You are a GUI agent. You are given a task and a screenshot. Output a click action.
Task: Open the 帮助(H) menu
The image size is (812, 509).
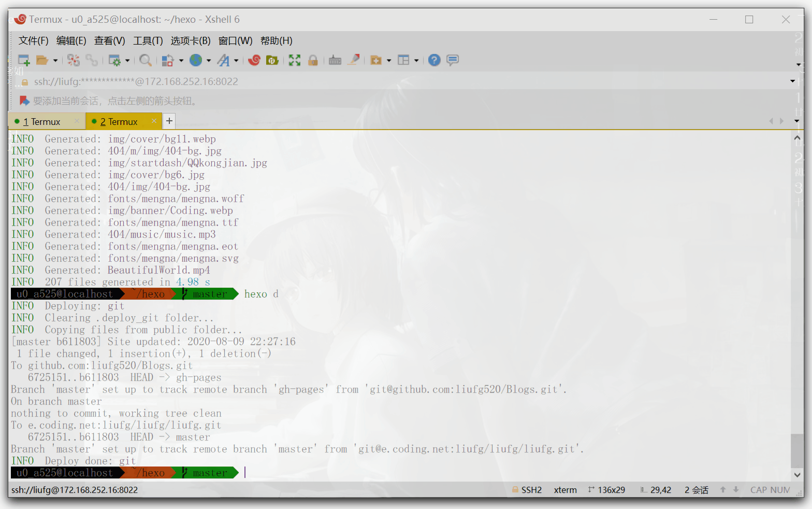[x=277, y=40]
